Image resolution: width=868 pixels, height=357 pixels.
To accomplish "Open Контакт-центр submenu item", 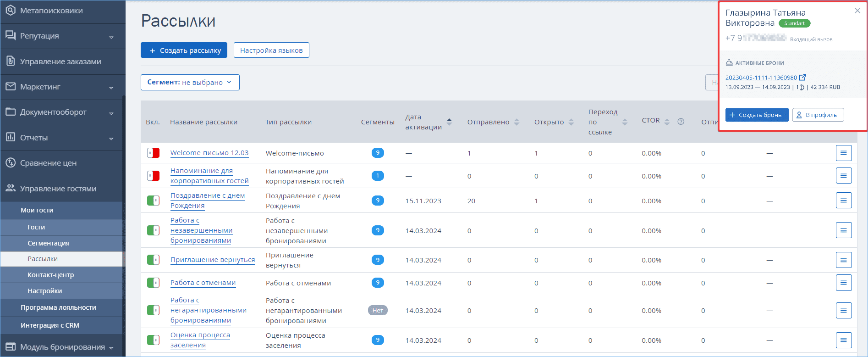I will pyautogui.click(x=61, y=275).
